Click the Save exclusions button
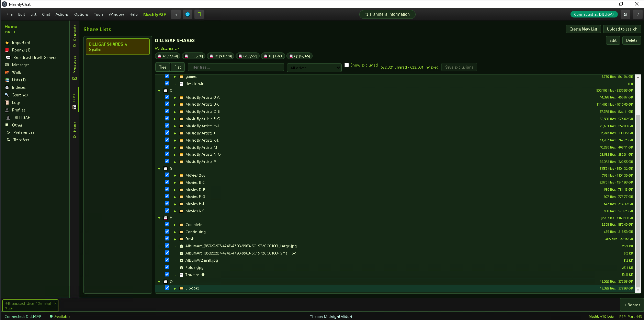 coord(459,67)
